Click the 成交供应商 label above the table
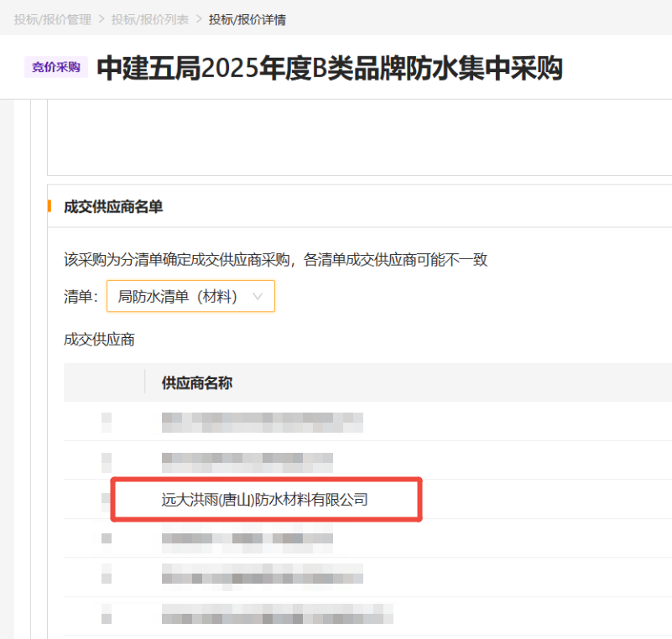Viewport: 672px width, 639px height. [99, 340]
